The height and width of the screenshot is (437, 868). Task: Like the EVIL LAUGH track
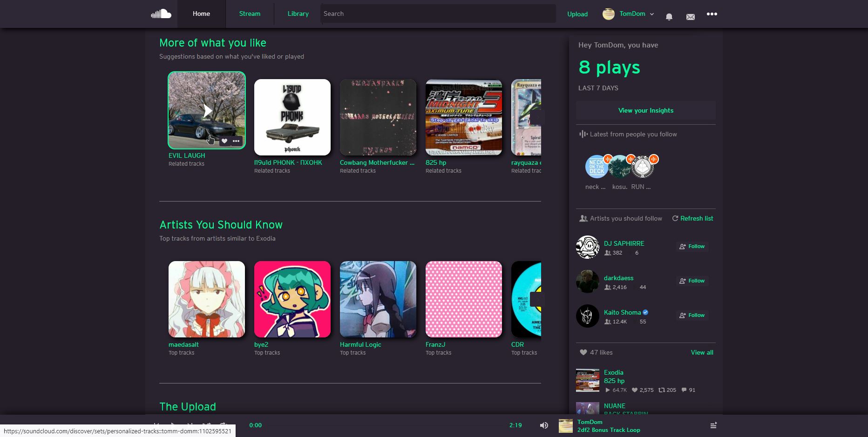[224, 141]
